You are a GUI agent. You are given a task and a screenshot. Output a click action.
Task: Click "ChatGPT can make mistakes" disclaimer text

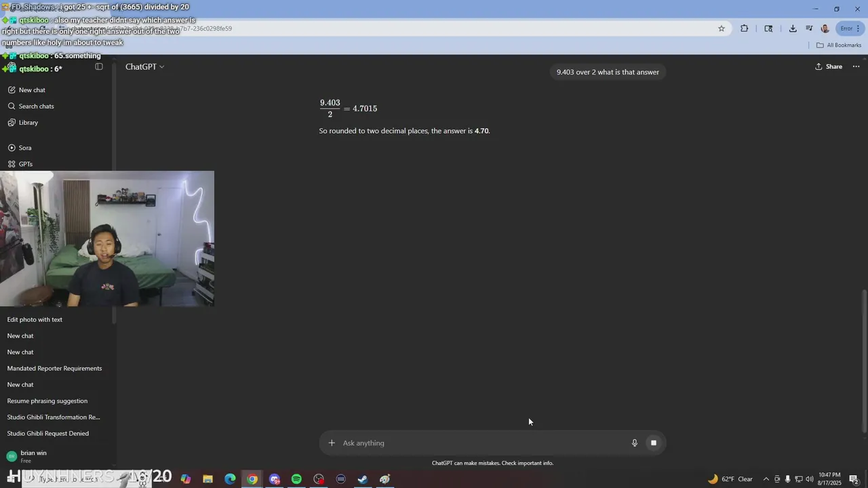click(492, 463)
